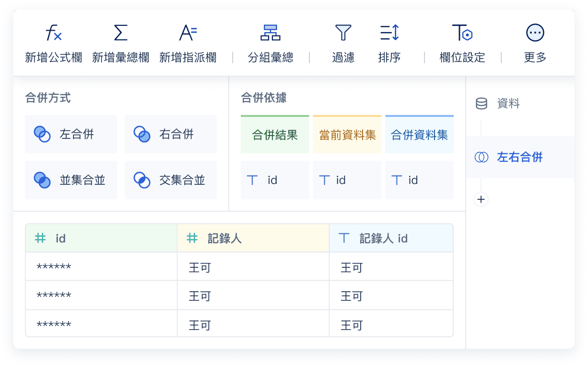The height and width of the screenshot is (366, 588).
Task: Choose 交集合並 intersection merge
Action: tap(171, 180)
